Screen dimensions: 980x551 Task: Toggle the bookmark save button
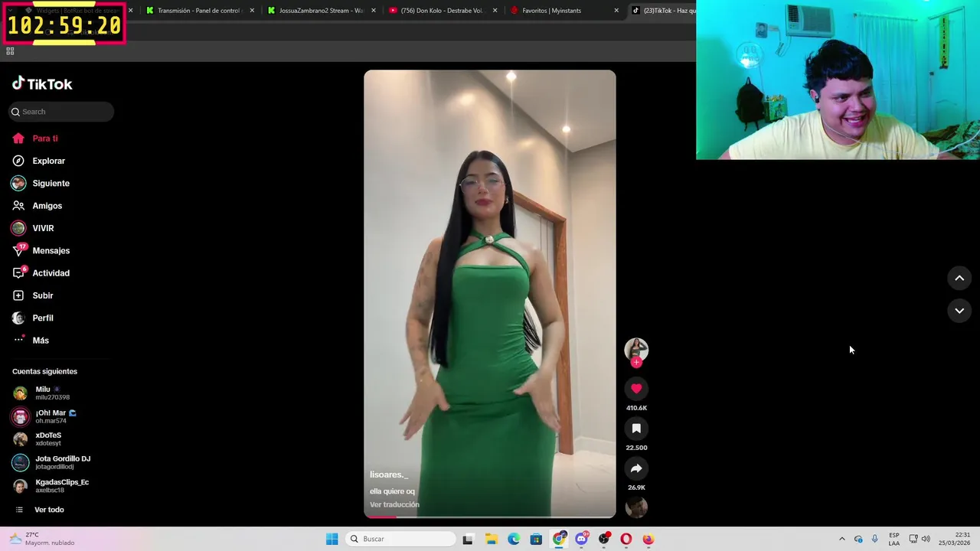636,429
